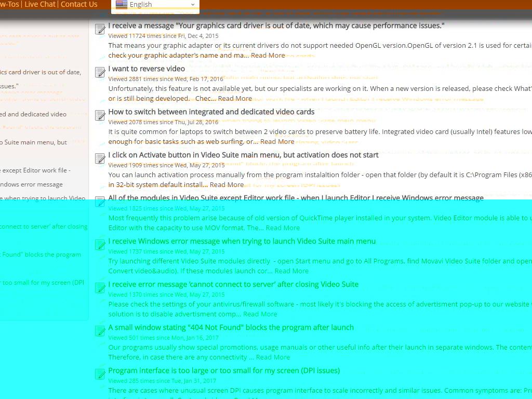532x399 pixels.
Task: Click the article icon beside "How to switch between integrated"
Action: [100, 115]
